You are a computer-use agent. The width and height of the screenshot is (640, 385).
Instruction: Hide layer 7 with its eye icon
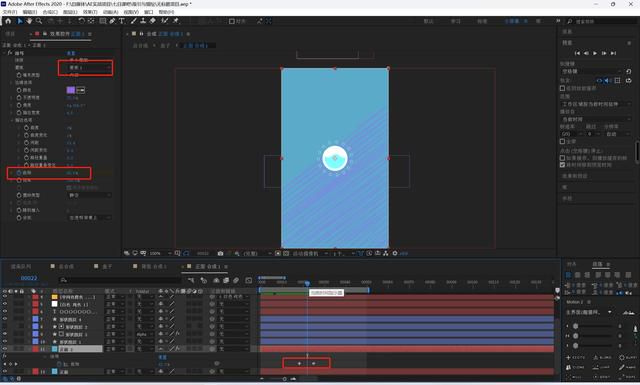pos(5,319)
